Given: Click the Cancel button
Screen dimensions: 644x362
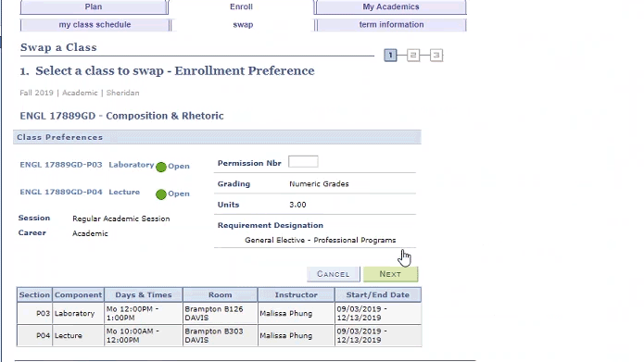Looking at the screenshot, I should pyautogui.click(x=333, y=274).
